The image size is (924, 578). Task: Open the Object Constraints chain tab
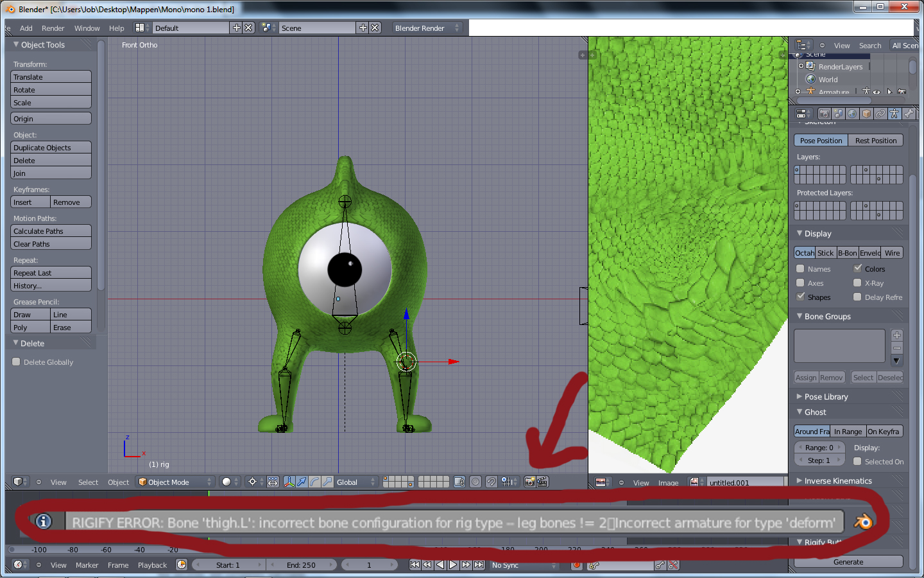tap(880, 114)
